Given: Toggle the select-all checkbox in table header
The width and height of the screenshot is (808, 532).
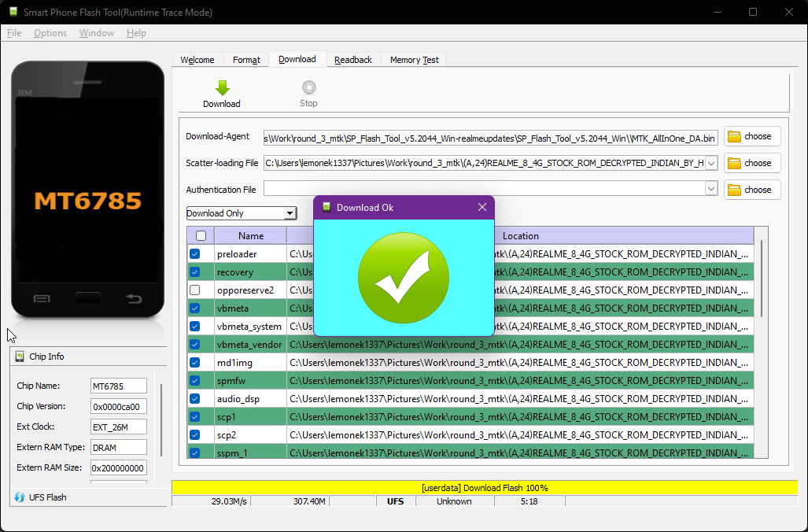Looking at the screenshot, I should point(201,235).
